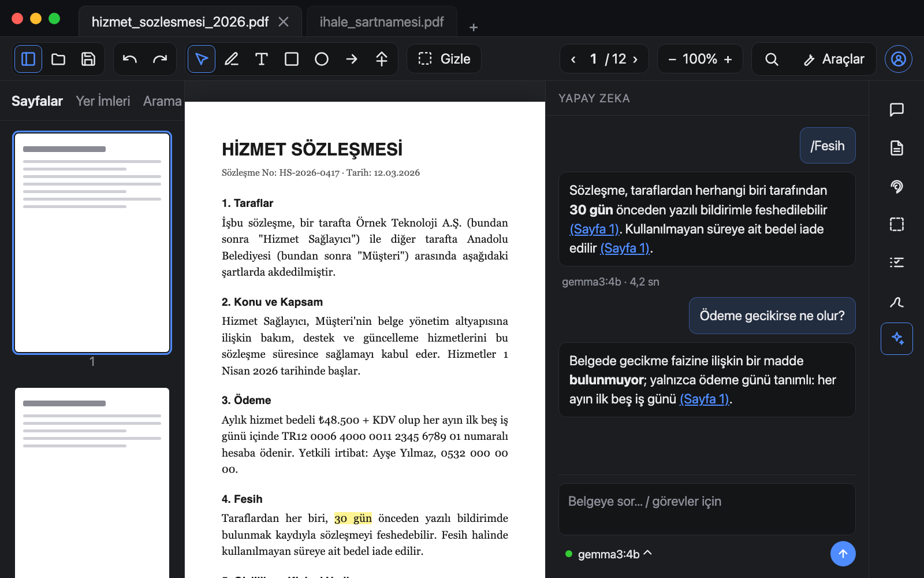Zoom out with the minus button
Image resolution: width=924 pixels, height=578 pixels.
coord(672,59)
